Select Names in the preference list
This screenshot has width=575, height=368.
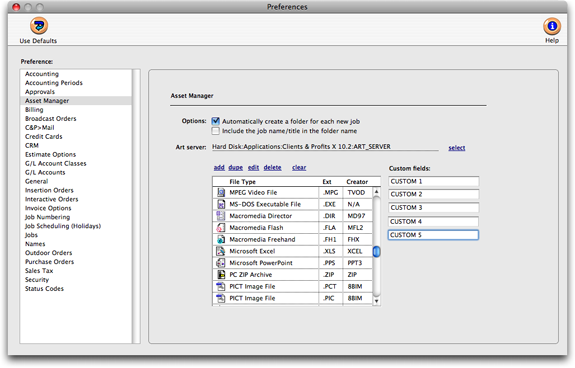pyautogui.click(x=76, y=244)
